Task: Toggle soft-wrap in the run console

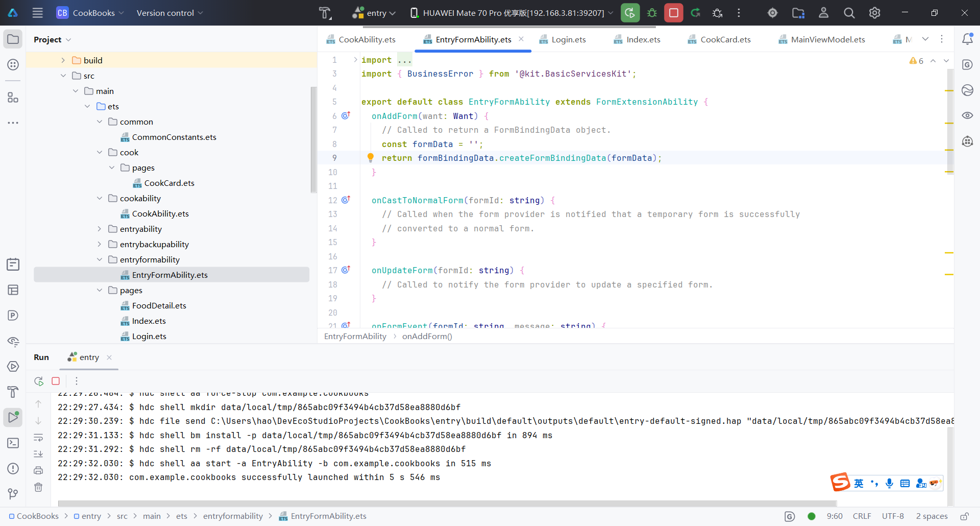Action: point(38,438)
